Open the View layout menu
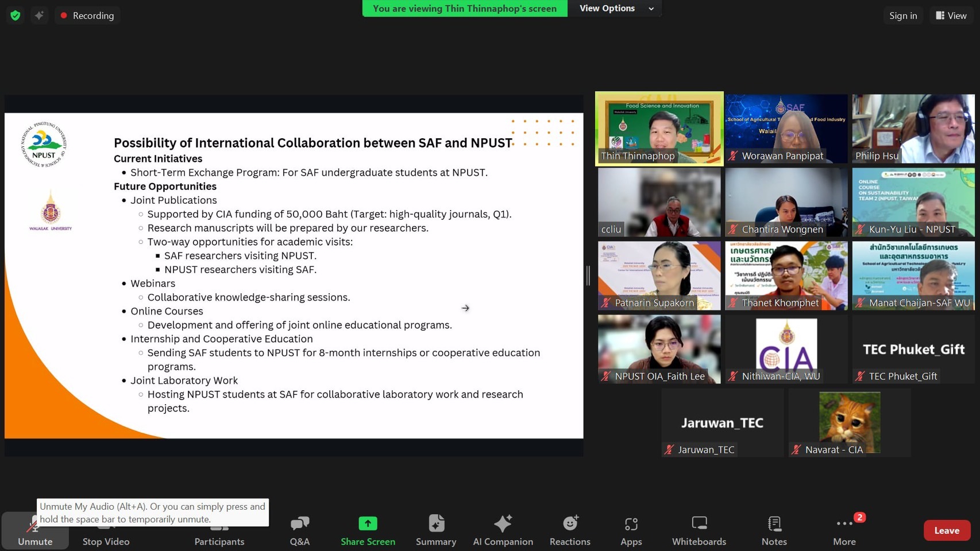The height and width of the screenshot is (551, 980). [951, 15]
